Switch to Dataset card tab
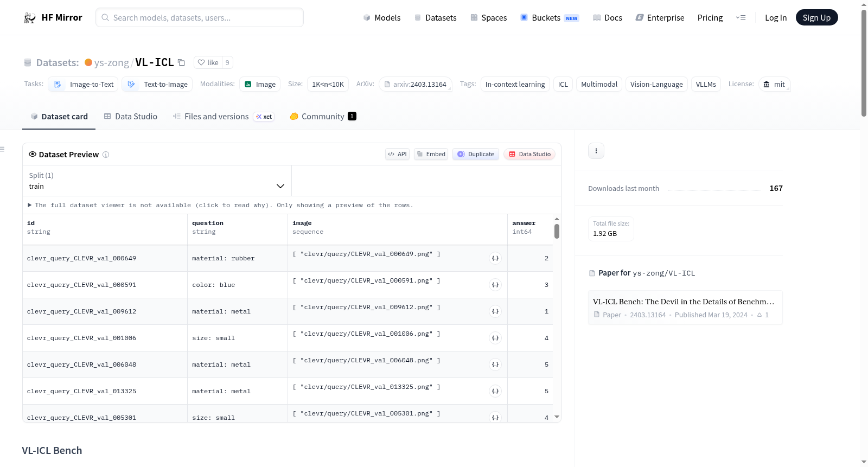The image size is (868, 467). pos(59,117)
